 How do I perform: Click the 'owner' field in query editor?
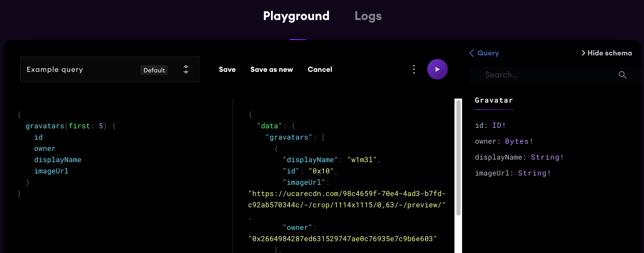[45, 149]
